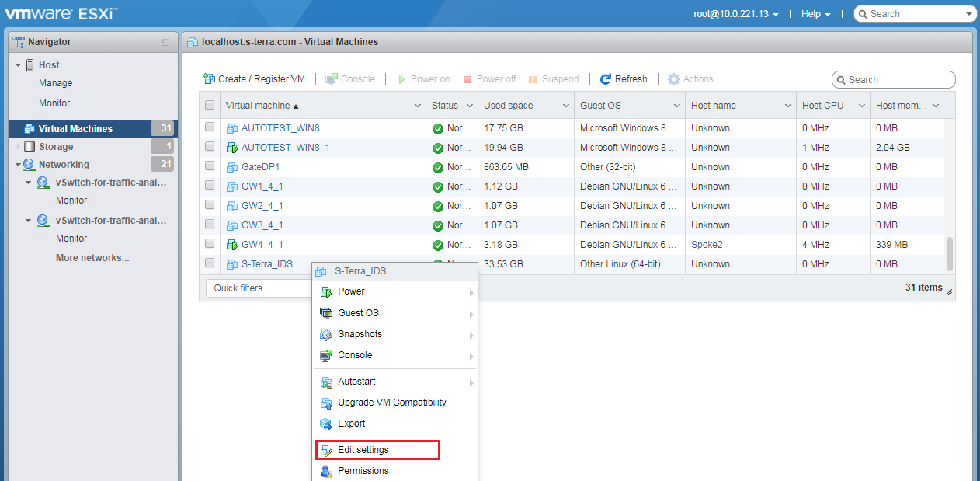The height and width of the screenshot is (481, 980).
Task: Click the magnifier icon in the table search
Action: (841, 80)
